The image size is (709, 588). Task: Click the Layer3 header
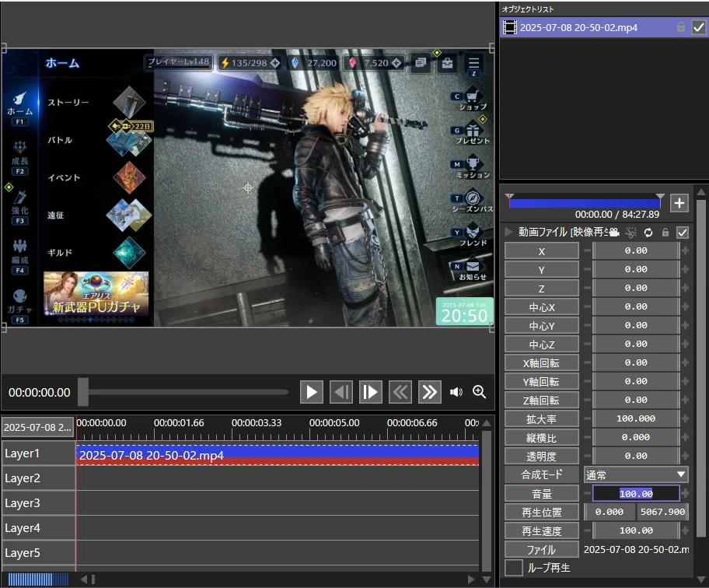coord(38,503)
